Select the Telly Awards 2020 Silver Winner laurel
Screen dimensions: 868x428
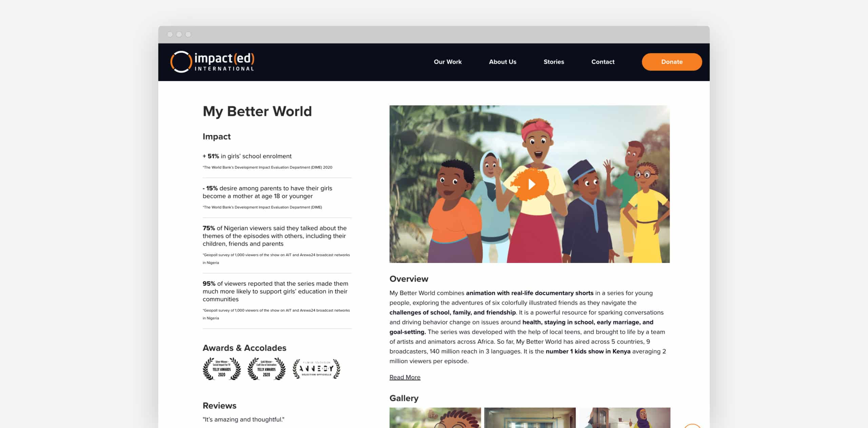tap(222, 369)
